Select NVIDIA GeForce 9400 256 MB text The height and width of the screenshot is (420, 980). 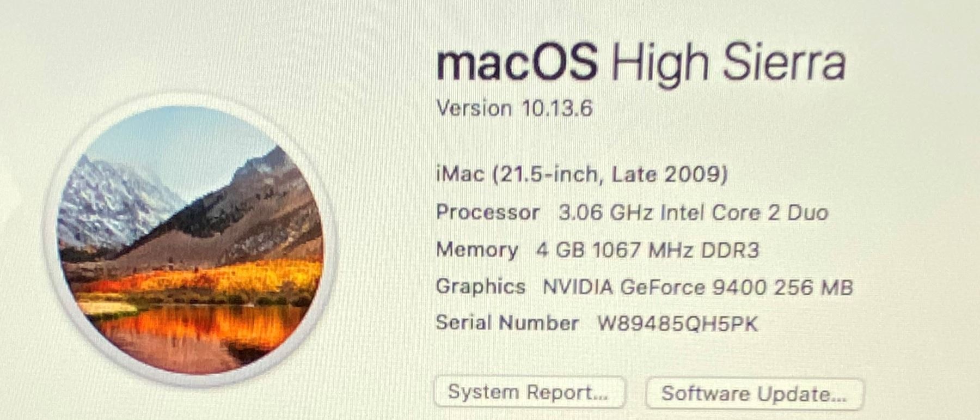(x=698, y=287)
